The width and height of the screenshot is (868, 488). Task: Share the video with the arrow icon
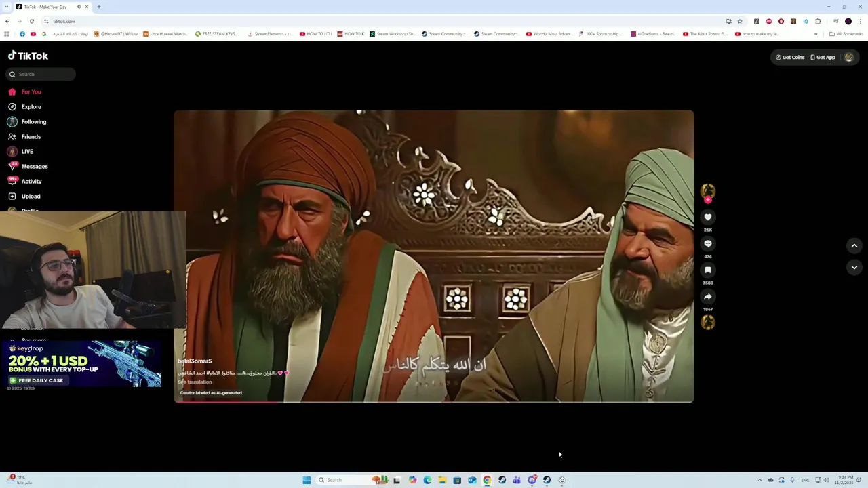(707, 296)
